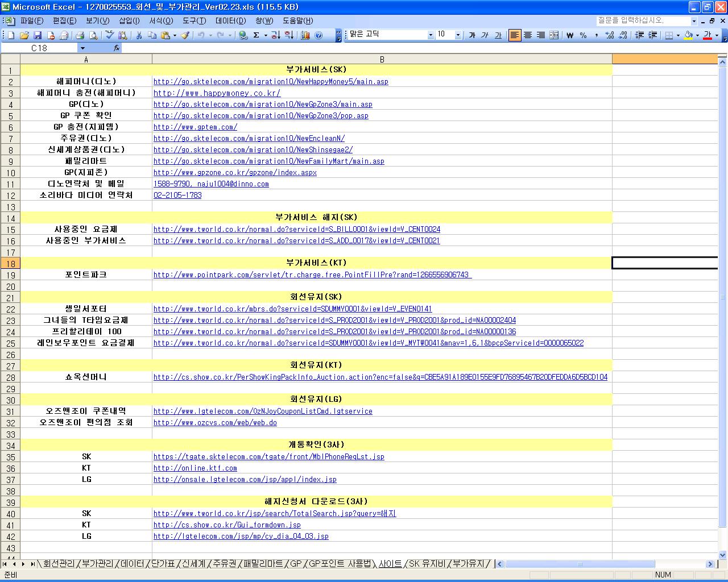Screen dimensions: 728x582
Task: Toggle underline formatting
Action: [x=498, y=35]
